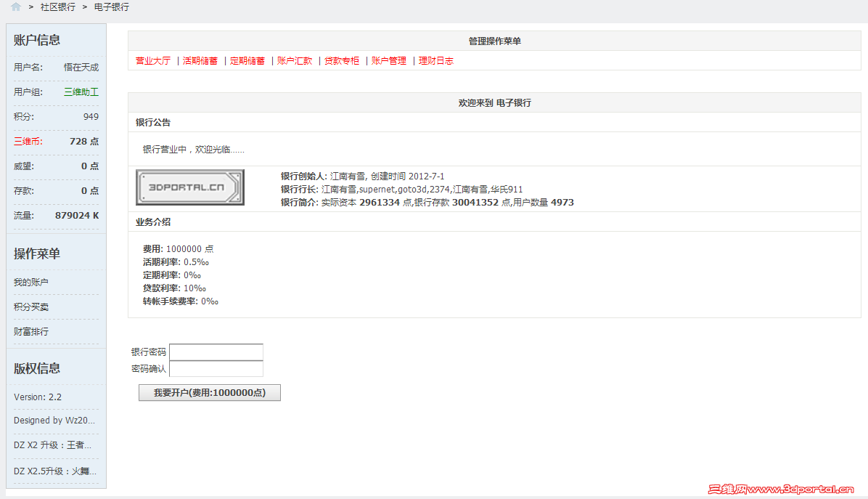Viewport: 868px width, 499px height.
Task: Click the 积分 value 949
Action: pyautogui.click(x=91, y=117)
